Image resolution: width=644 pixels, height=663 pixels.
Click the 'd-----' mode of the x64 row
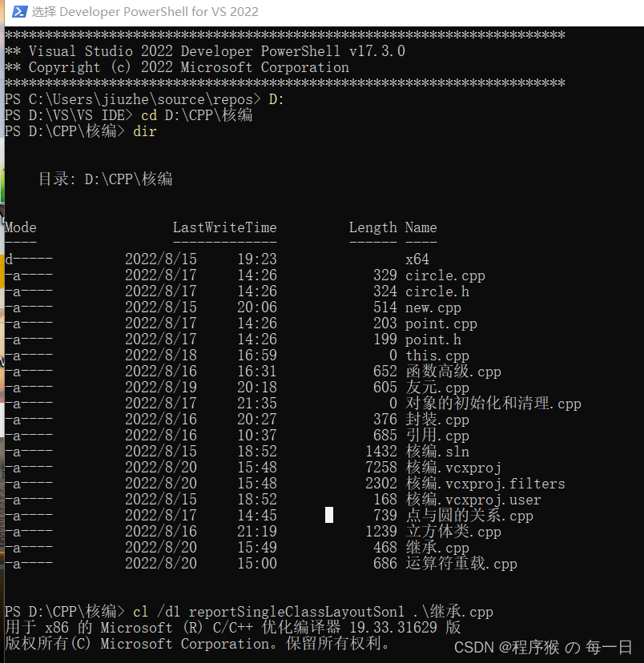(x=29, y=259)
